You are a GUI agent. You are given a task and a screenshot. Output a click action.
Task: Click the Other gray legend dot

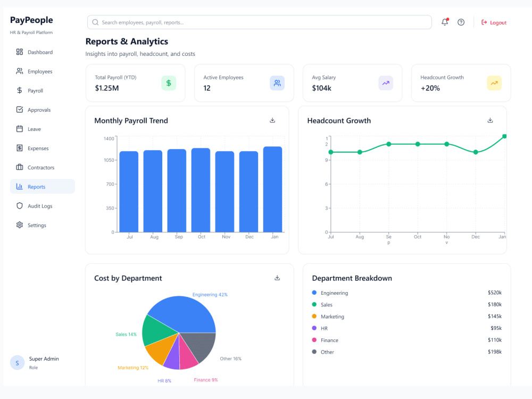pyautogui.click(x=314, y=352)
